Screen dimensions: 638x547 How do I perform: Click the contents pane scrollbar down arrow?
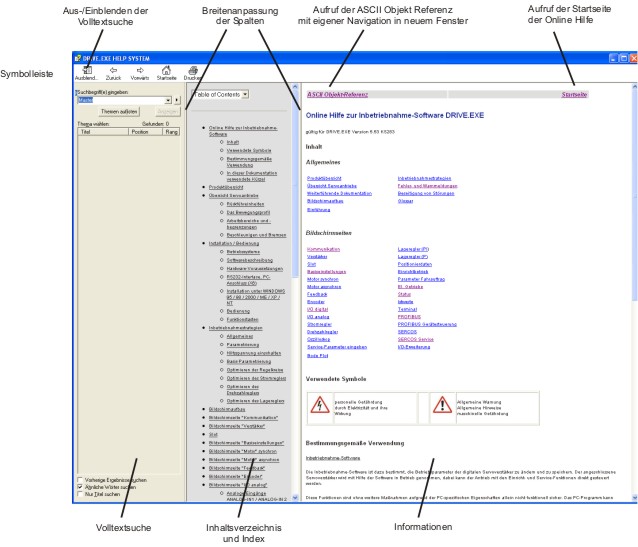tap(295, 497)
